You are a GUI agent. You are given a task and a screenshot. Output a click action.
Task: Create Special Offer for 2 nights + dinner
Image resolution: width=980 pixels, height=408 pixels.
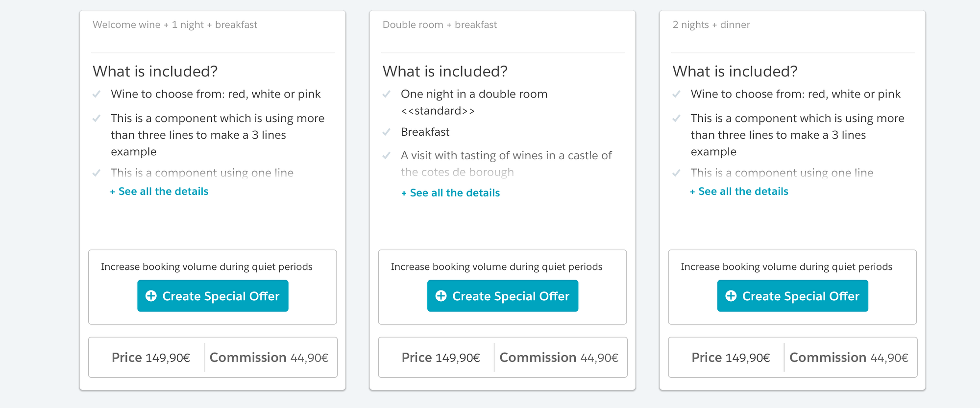click(x=793, y=296)
